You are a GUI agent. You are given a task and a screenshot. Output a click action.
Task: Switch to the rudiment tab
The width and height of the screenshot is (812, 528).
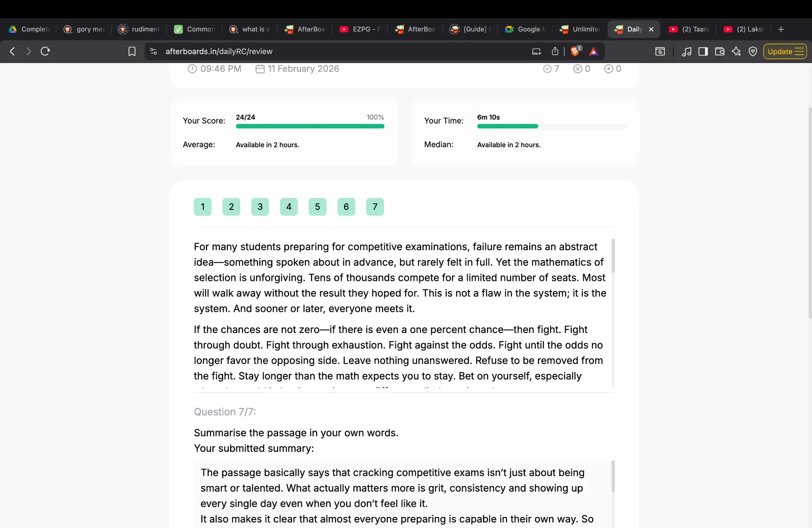pyautogui.click(x=140, y=29)
